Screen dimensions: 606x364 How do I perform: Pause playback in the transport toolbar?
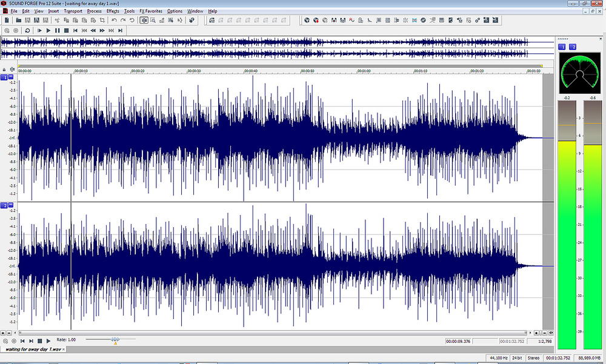(57, 30)
